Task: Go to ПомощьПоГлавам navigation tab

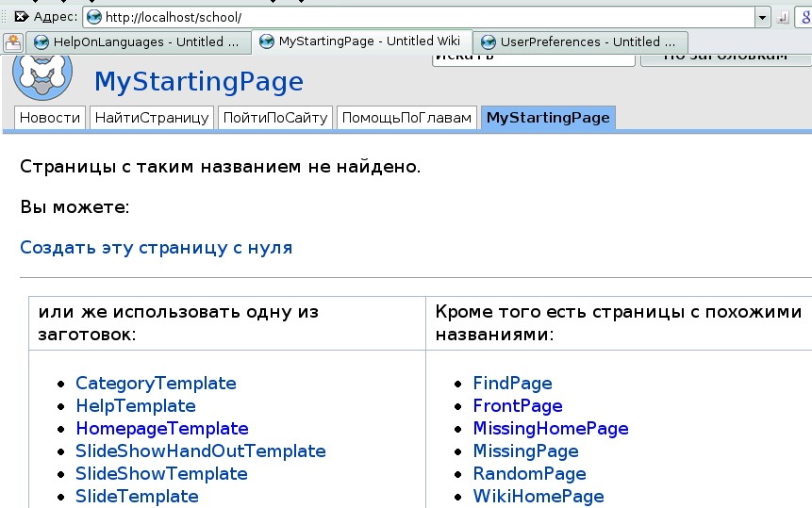Action: (406, 118)
